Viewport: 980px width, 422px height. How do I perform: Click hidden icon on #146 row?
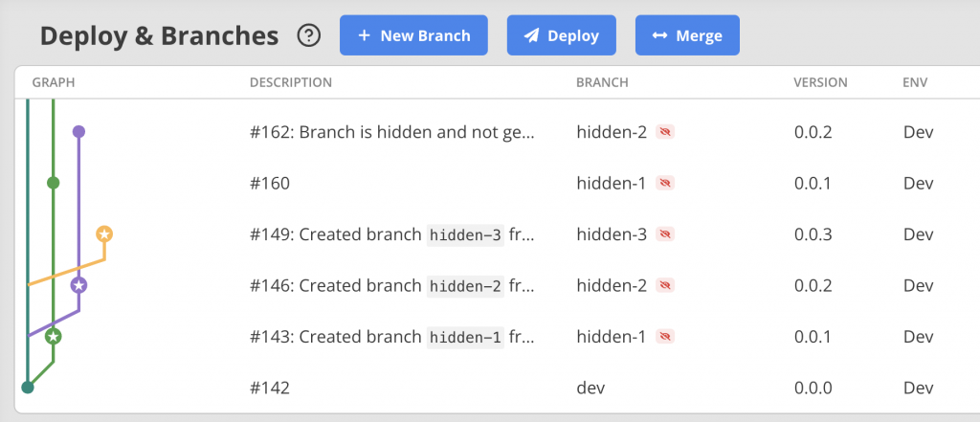[666, 285]
